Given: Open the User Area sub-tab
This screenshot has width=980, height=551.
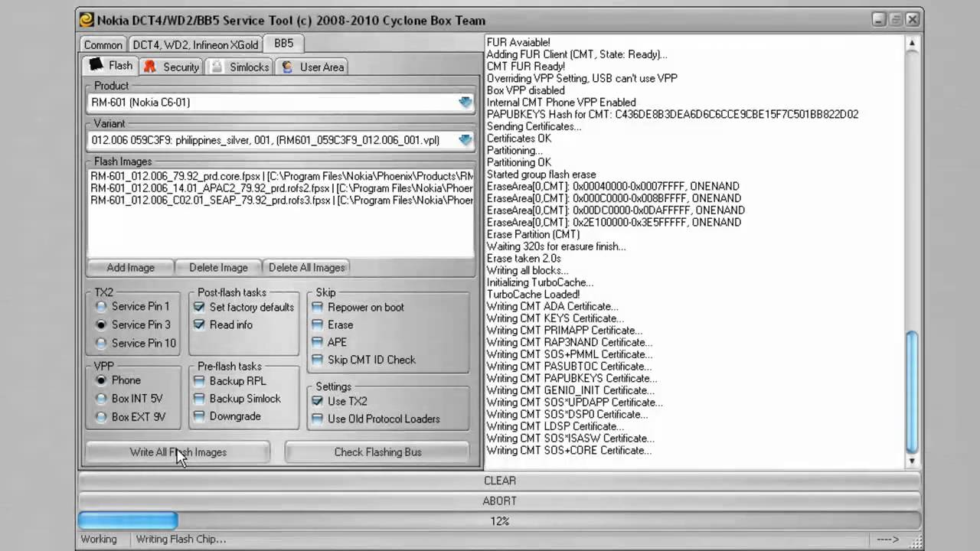Looking at the screenshot, I should pos(312,67).
